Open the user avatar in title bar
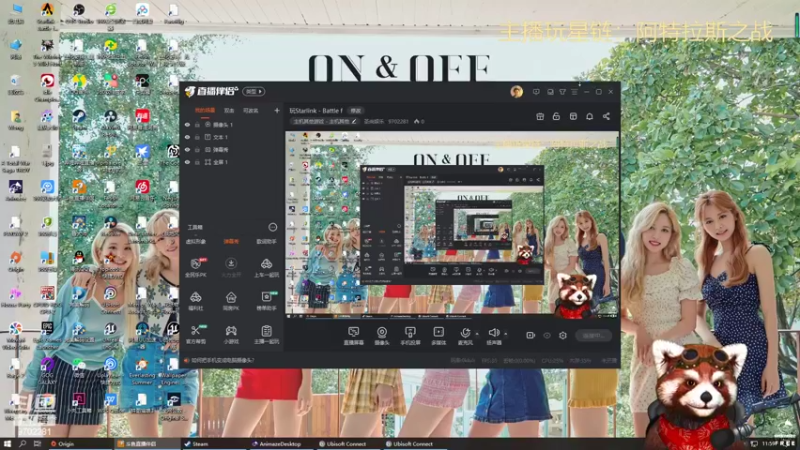Screen dimensions: 800x450 [516, 91]
